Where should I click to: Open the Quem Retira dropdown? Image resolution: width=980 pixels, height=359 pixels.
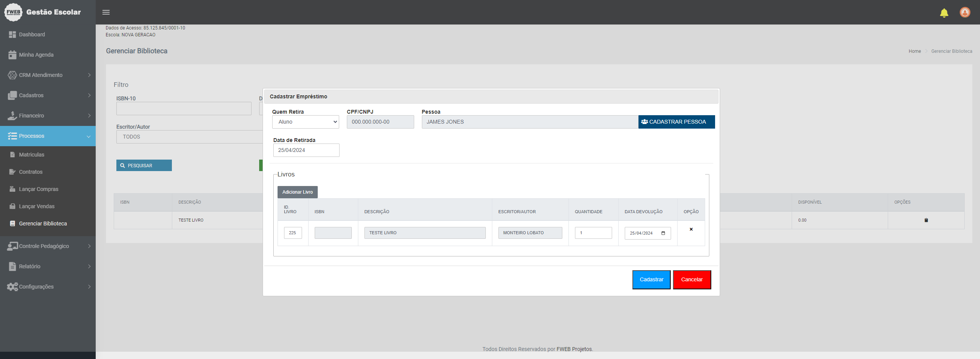tap(305, 122)
